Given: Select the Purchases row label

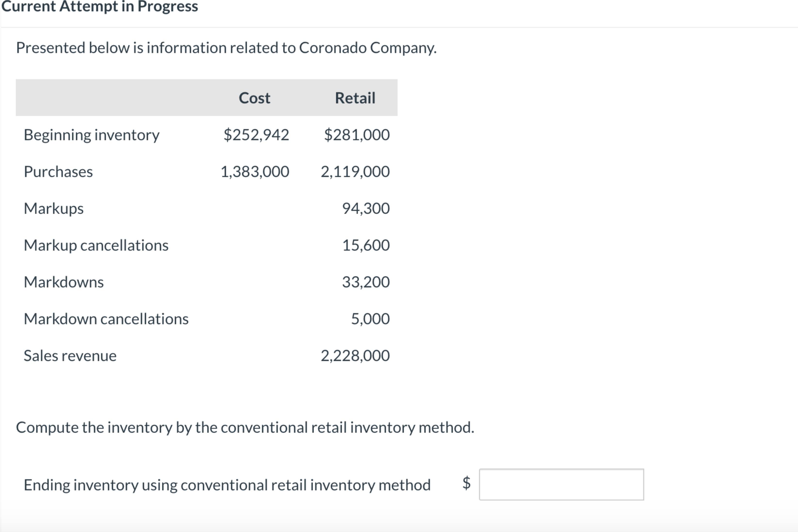Looking at the screenshot, I should pos(58,172).
